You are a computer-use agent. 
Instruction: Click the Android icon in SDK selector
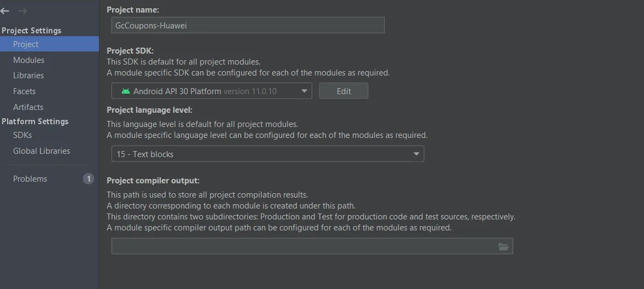(x=126, y=91)
